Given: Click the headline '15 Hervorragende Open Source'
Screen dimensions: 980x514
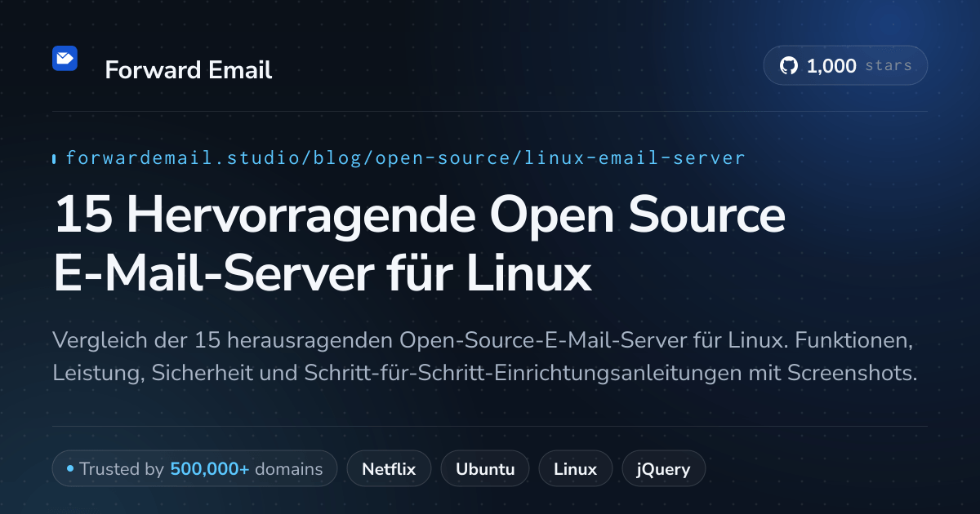Looking at the screenshot, I should point(419,216).
